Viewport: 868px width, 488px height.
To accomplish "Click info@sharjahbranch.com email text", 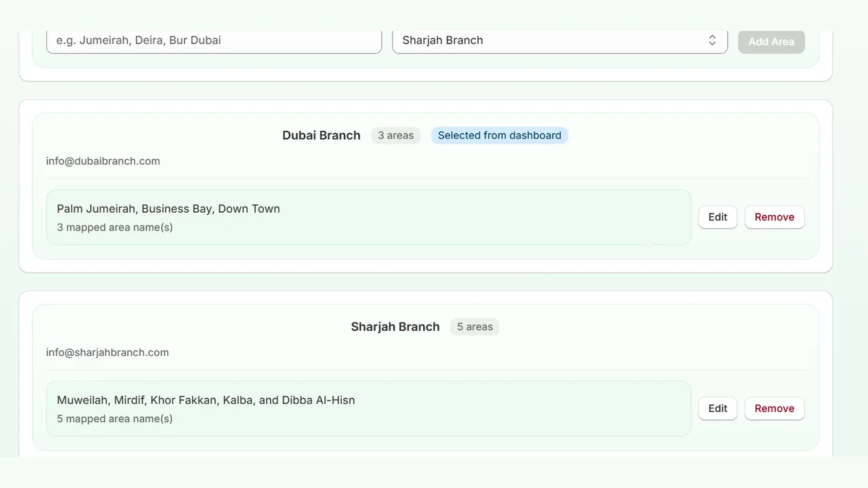I will pyautogui.click(x=107, y=352).
